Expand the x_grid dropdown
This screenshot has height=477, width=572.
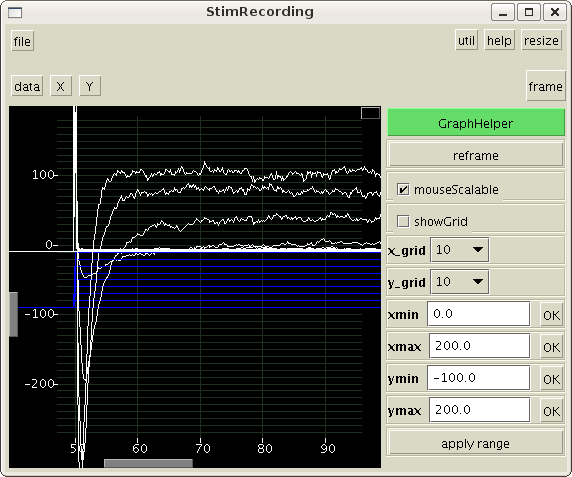tap(460, 250)
